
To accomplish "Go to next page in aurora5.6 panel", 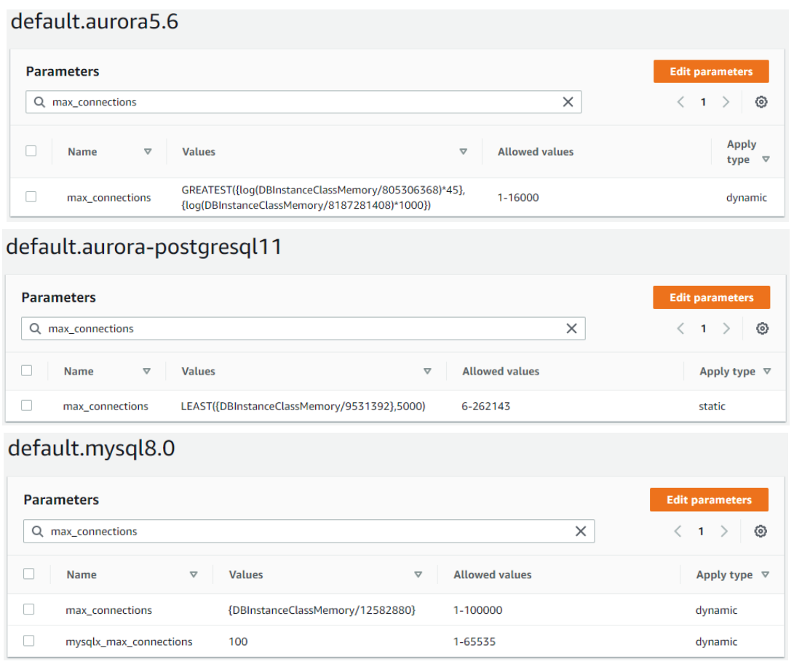I will point(726,102).
